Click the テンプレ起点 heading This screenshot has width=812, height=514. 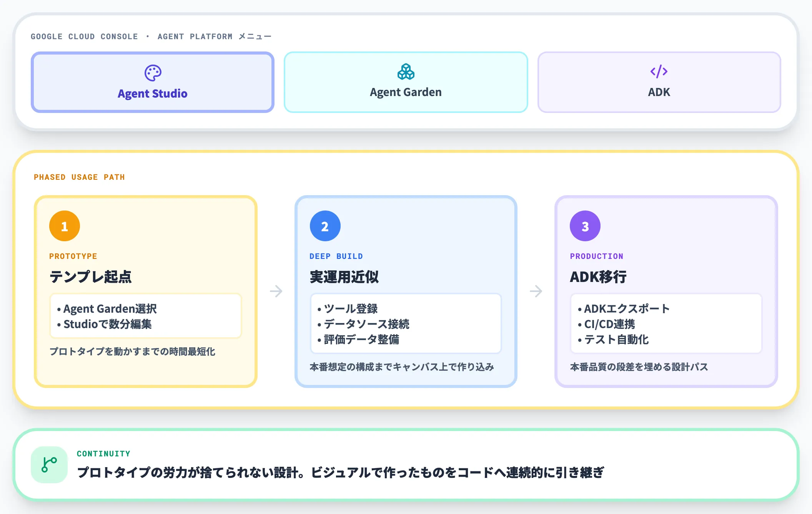91,276
